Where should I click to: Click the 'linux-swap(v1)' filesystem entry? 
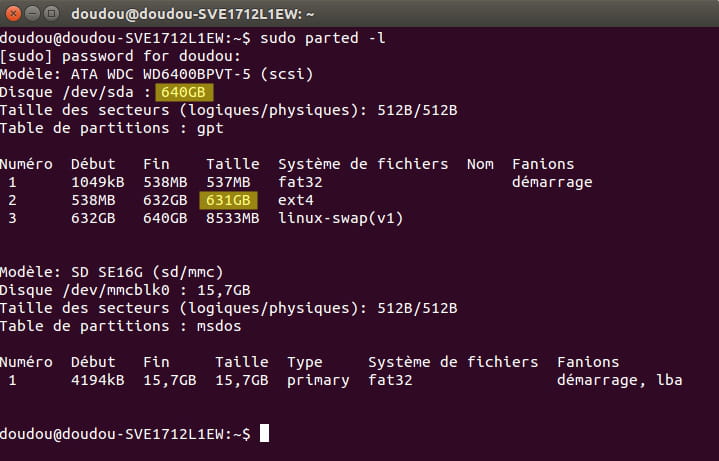341,218
